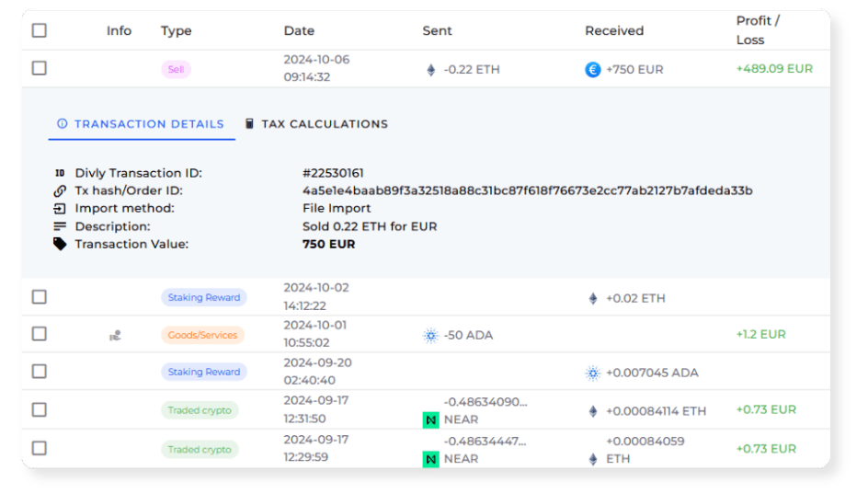Click the Cardano icon beside -50 ADA
This screenshot has height=494, width=868.
(x=430, y=336)
